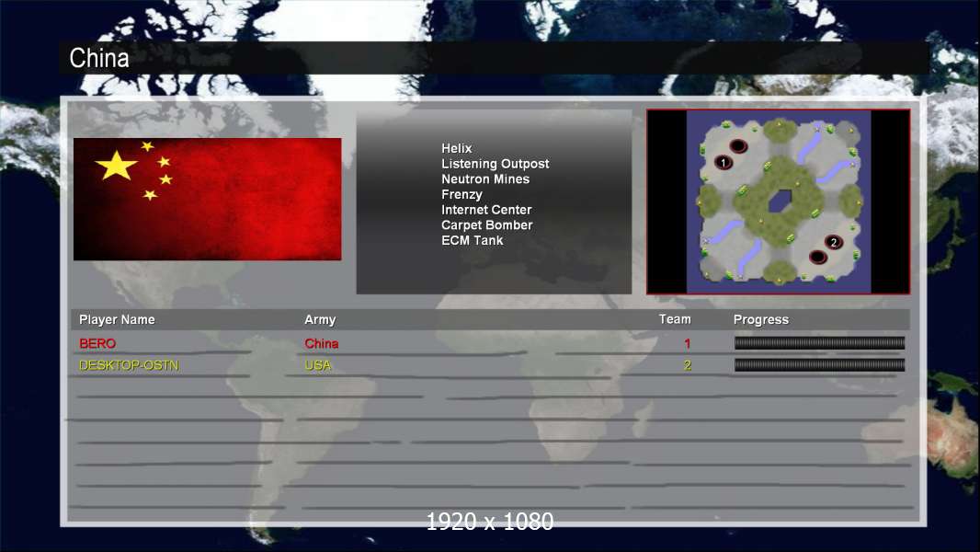Click the Internet Center entry

coord(486,210)
